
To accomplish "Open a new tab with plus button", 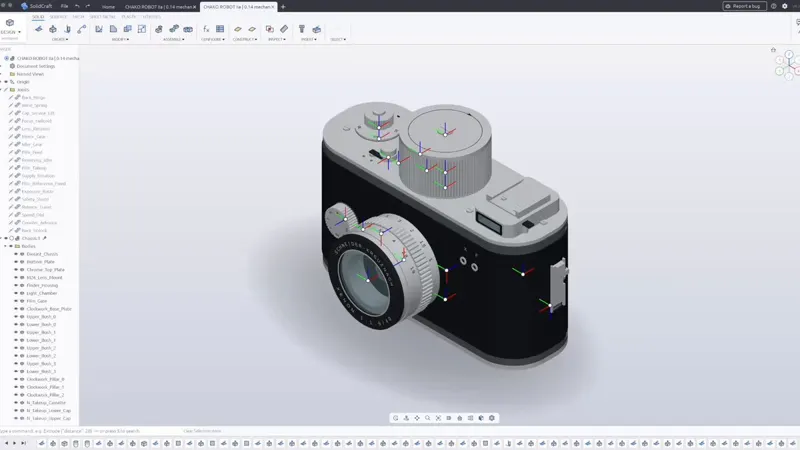I will [x=283, y=7].
